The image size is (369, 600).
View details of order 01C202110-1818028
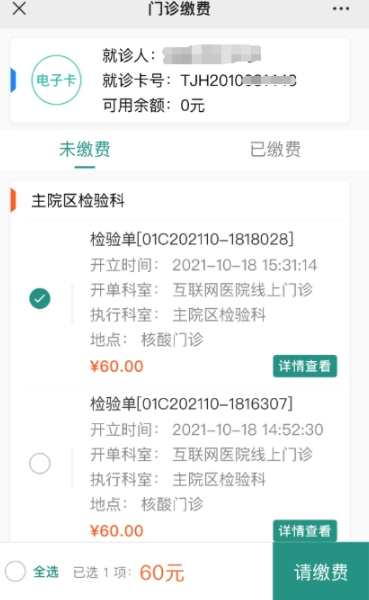(305, 366)
